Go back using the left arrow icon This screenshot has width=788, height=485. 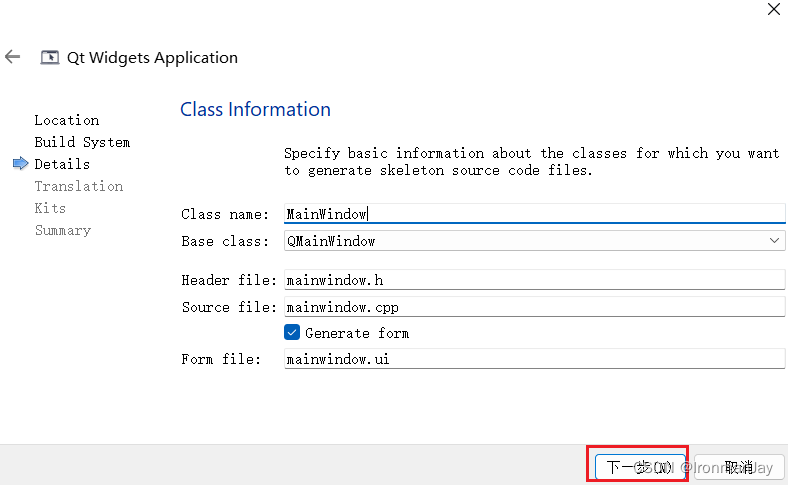13,57
